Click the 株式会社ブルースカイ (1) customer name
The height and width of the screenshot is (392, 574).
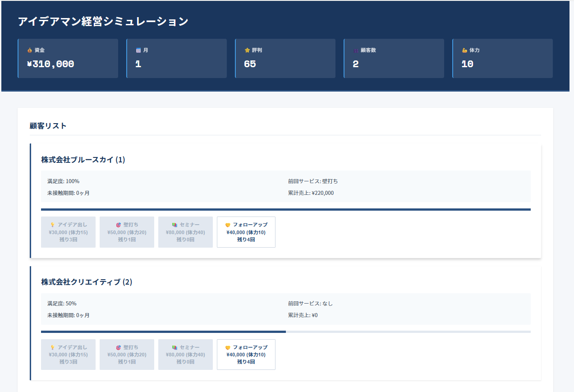point(83,160)
